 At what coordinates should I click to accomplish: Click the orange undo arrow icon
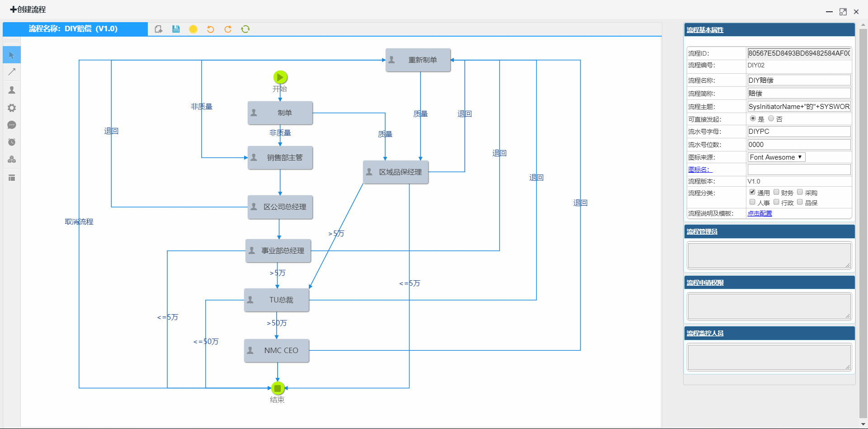pyautogui.click(x=210, y=29)
